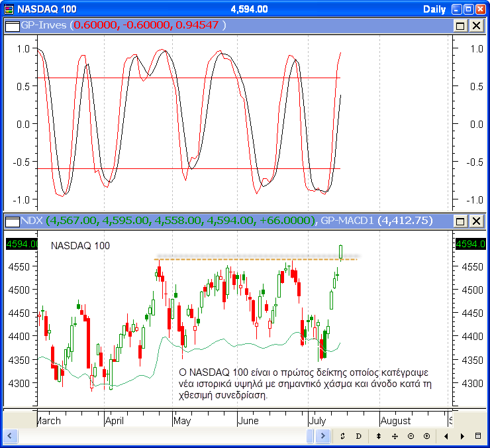
Task: Click the horizontal scrollbar left arrow
Action: tap(10, 436)
